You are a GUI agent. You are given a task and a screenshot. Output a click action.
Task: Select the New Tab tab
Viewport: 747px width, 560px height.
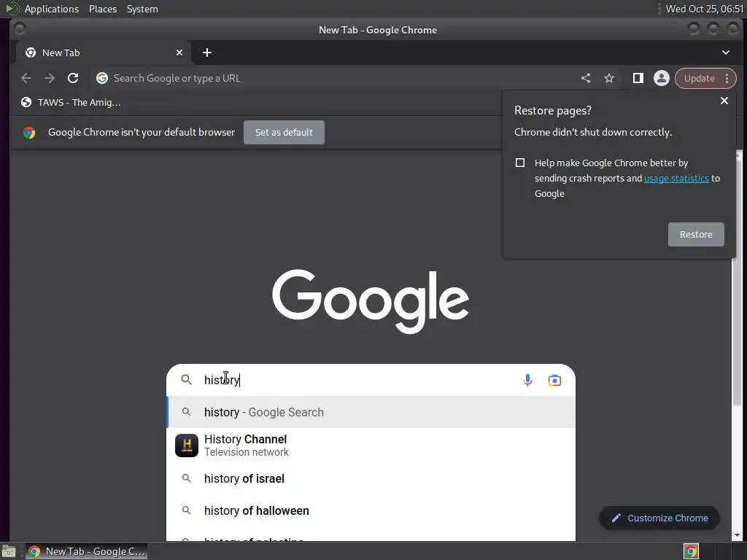tap(104, 52)
